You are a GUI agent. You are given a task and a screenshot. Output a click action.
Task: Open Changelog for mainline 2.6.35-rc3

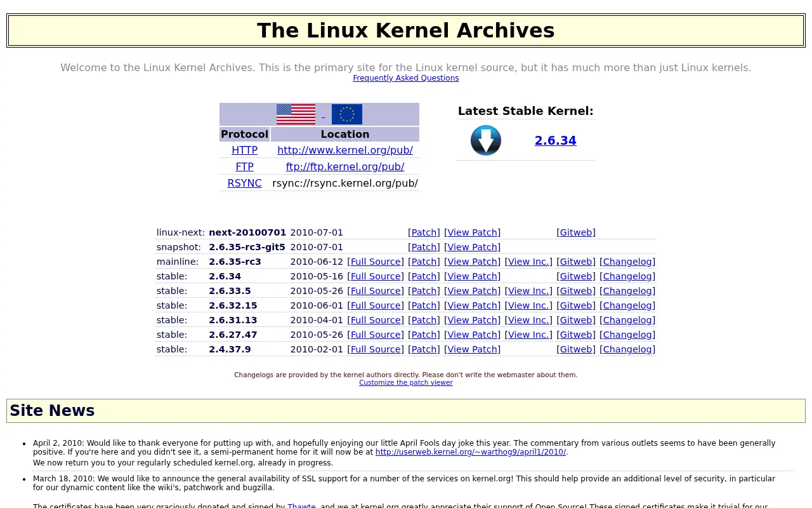[x=627, y=262]
